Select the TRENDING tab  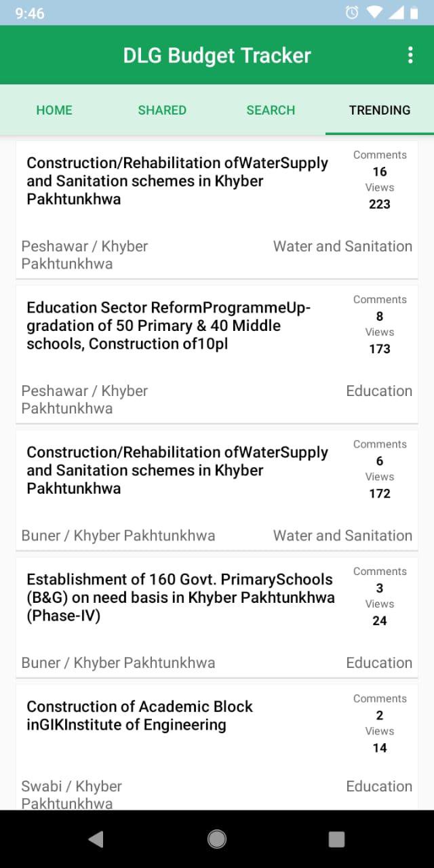(x=379, y=110)
